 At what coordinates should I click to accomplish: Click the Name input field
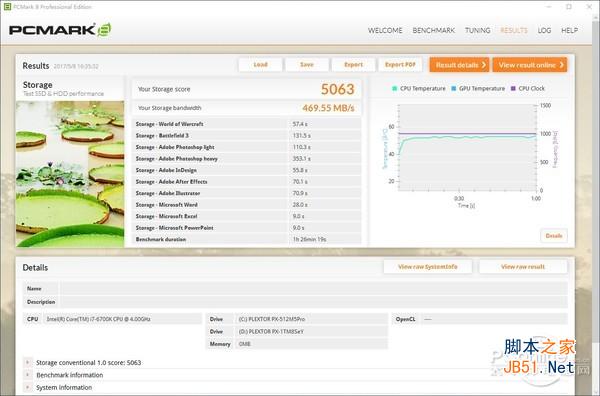[313, 288]
